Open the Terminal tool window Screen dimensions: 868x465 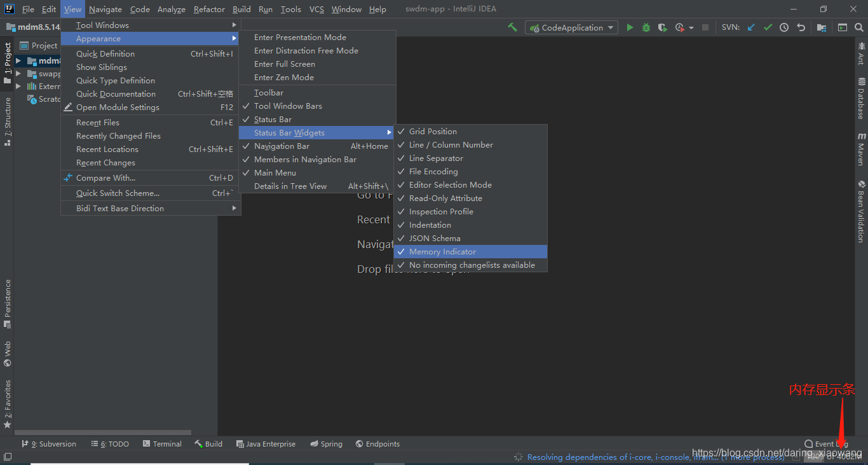point(162,444)
